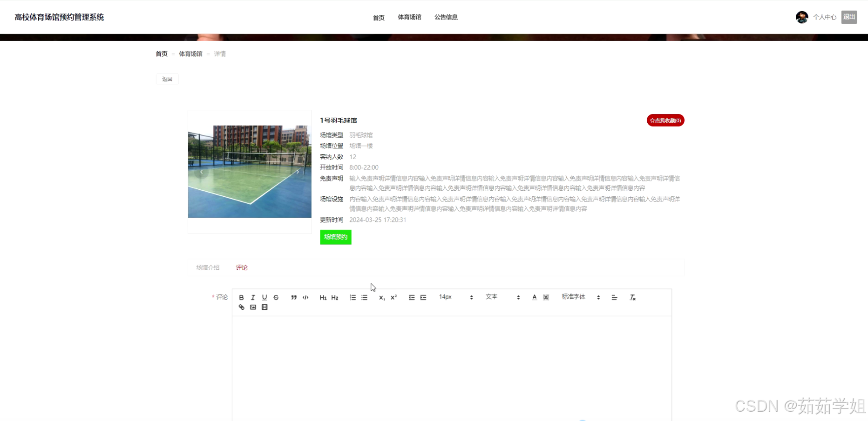Open the text background color picker

tap(546, 297)
